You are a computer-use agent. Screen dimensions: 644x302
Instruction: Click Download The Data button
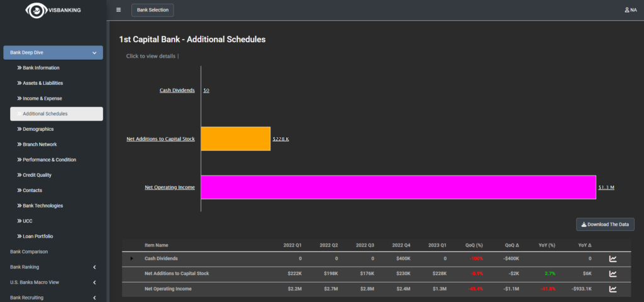(605, 224)
